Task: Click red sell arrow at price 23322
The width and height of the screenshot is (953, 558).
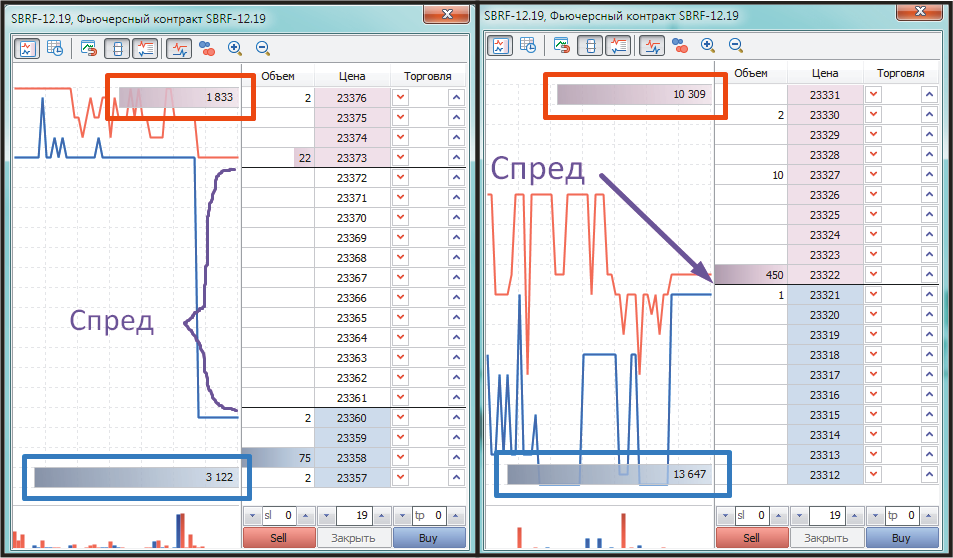Action: tap(873, 275)
